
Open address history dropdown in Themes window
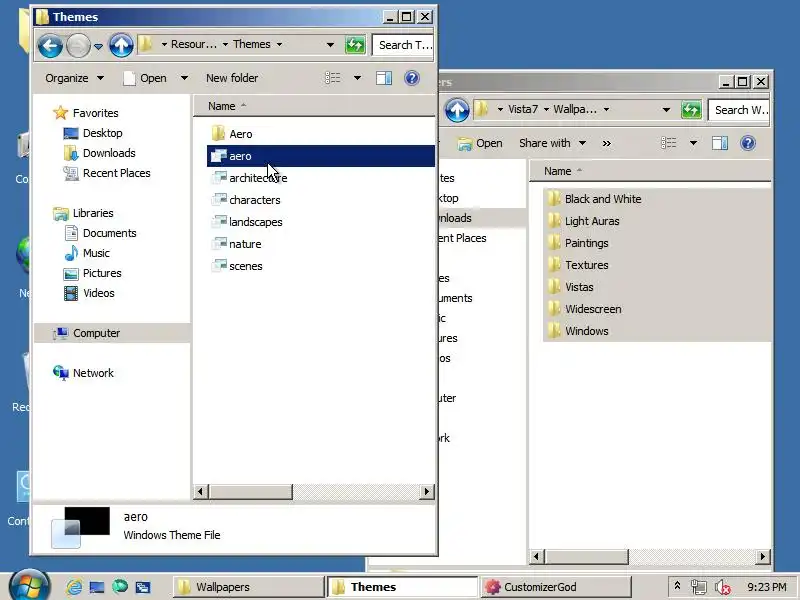tap(330, 45)
